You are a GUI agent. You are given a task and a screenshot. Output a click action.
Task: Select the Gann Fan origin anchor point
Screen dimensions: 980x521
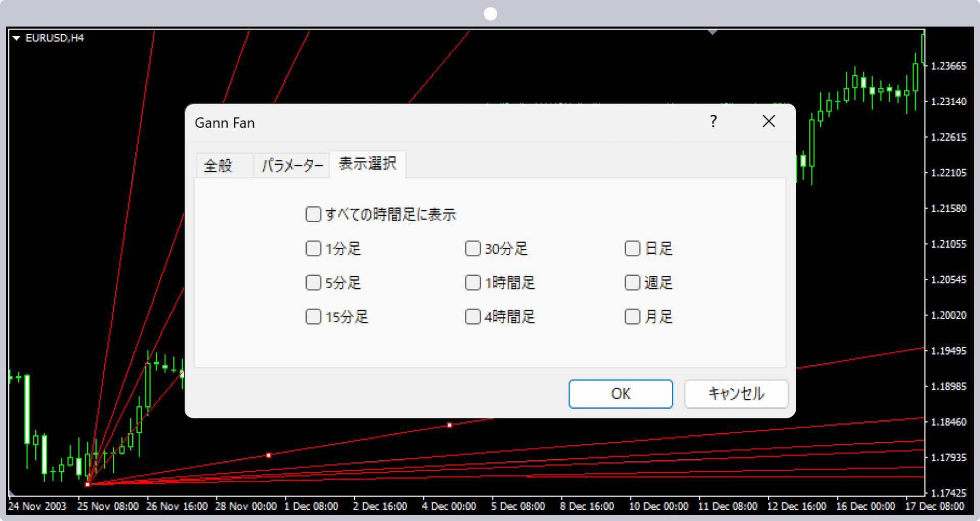[x=88, y=484]
